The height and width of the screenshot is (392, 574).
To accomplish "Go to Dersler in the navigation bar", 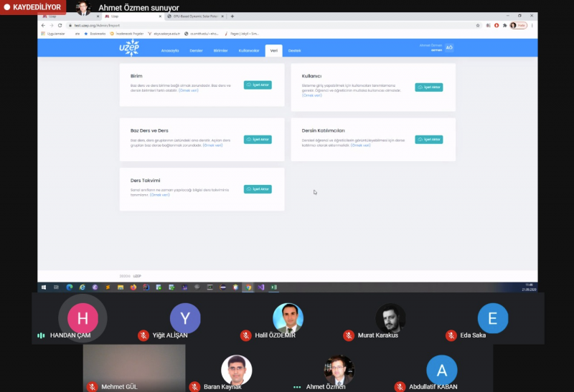I will click(196, 51).
